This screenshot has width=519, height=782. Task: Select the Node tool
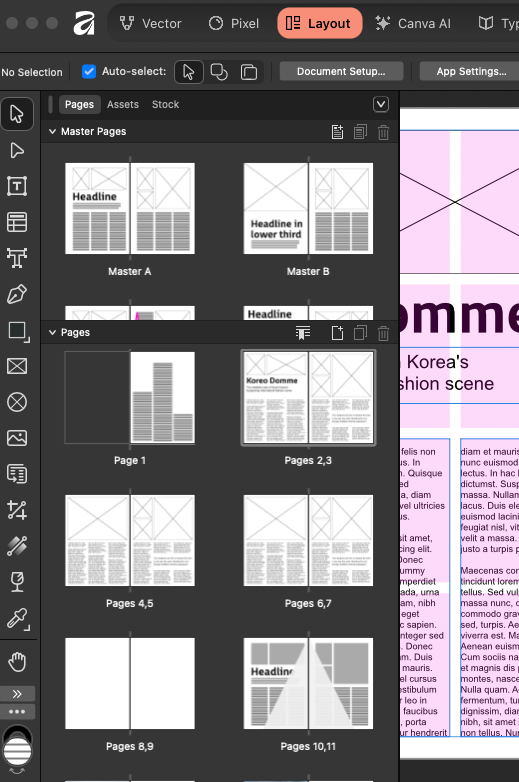coord(17,150)
